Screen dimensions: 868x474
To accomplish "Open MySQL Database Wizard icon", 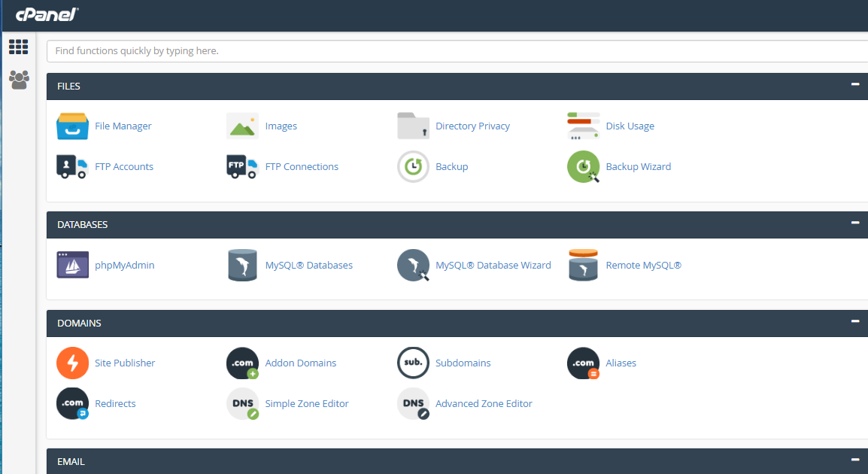I will tap(413, 266).
